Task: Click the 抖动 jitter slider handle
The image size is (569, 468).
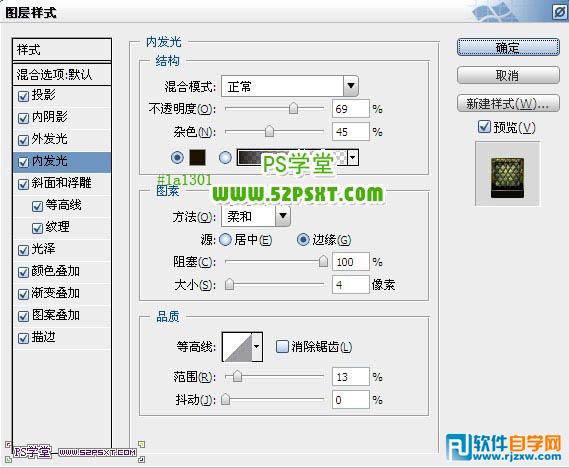Action: click(226, 399)
